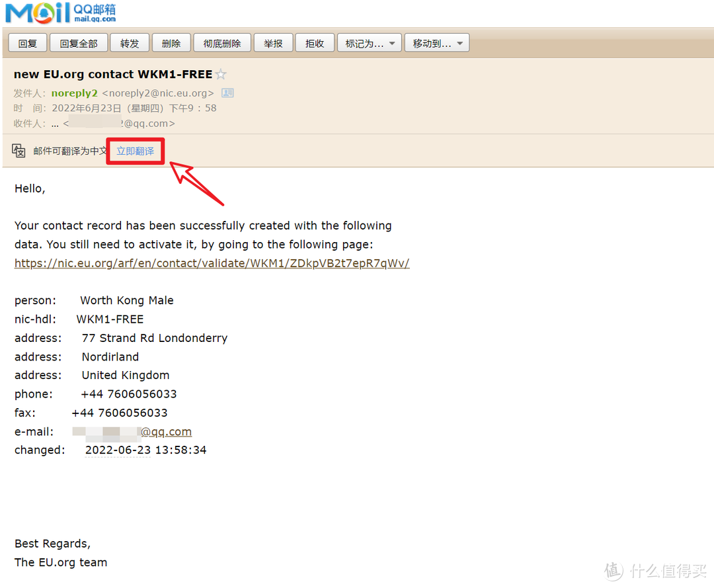Reject the sender with 拒收
714x588 pixels.
315,44
